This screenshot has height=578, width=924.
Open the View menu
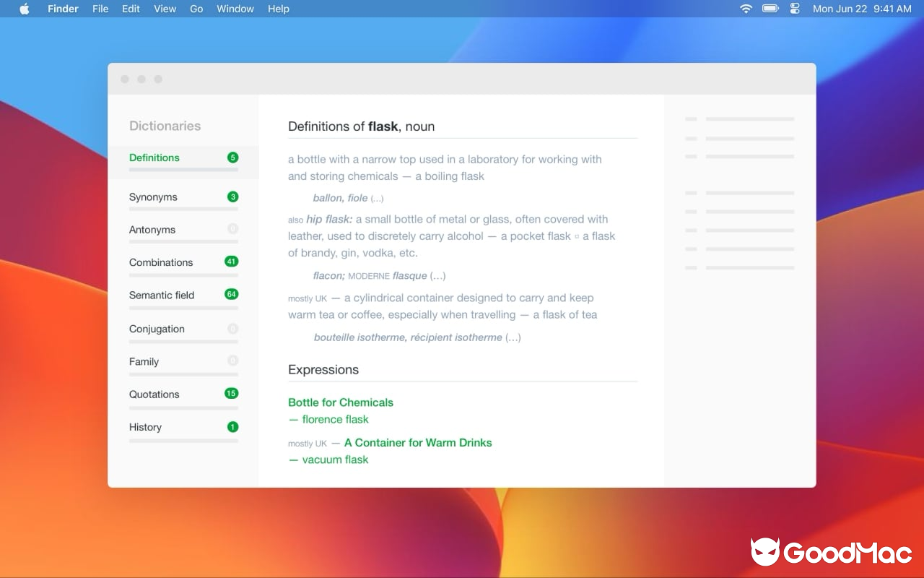[165, 9]
